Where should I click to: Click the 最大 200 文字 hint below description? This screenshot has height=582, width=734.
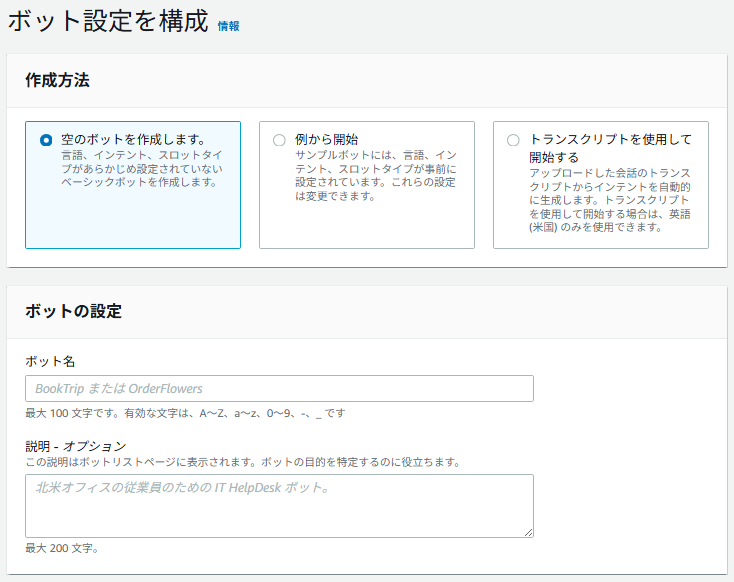click(x=62, y=548)
